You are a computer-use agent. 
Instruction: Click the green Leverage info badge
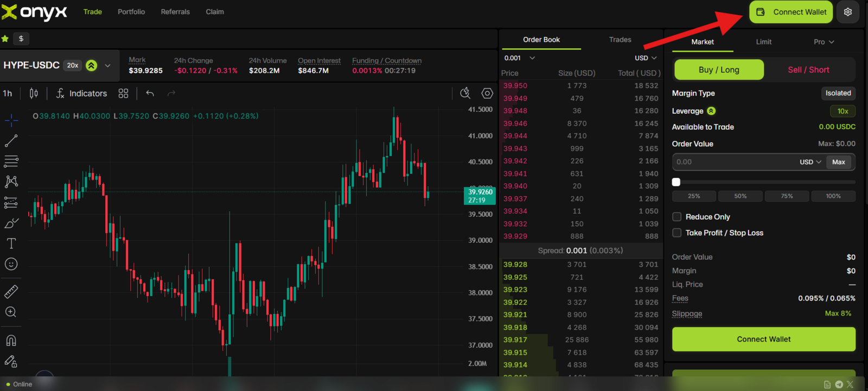711,111
